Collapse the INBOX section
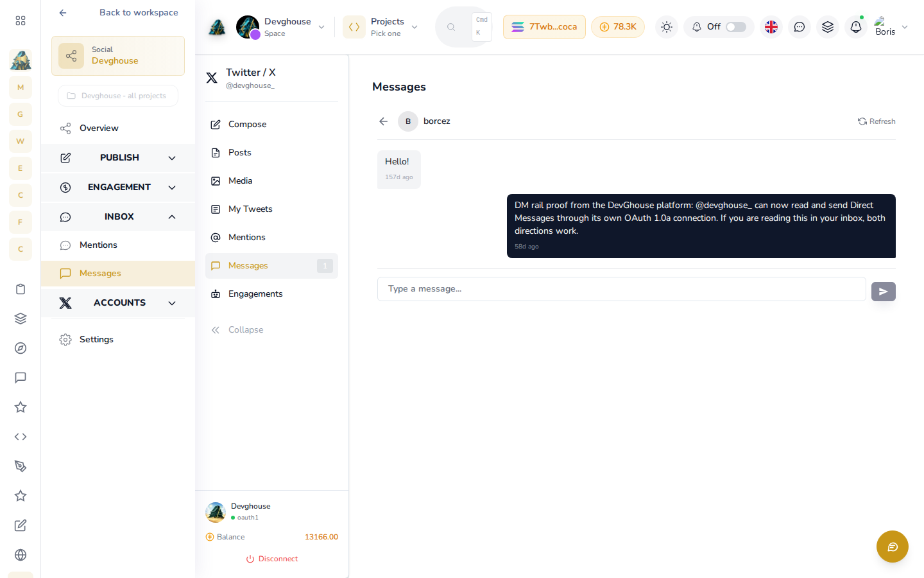This screenshot has height=578, width=924. 118,217
